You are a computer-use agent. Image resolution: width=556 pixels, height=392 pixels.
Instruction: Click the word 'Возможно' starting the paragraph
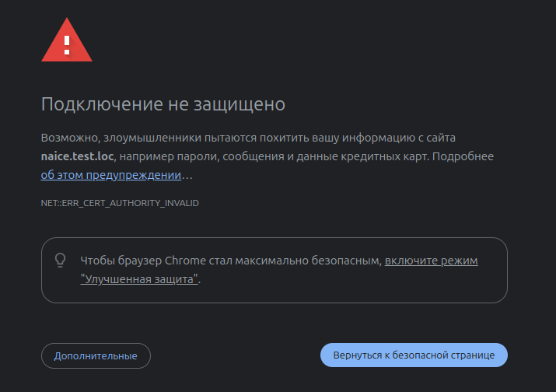click(x=64, y=138)
